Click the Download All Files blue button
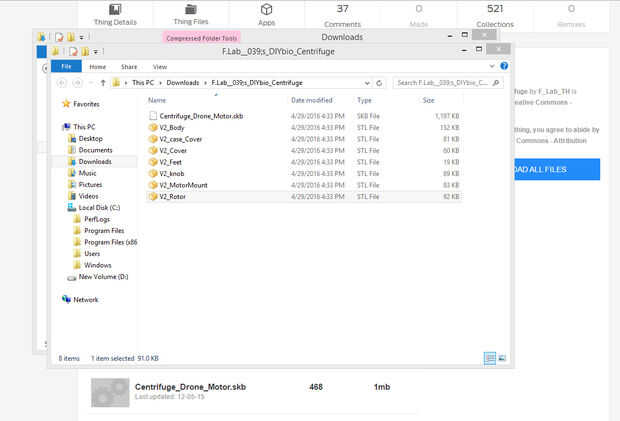Viewport: 620px width, 421px height. (x=557, y=169)
